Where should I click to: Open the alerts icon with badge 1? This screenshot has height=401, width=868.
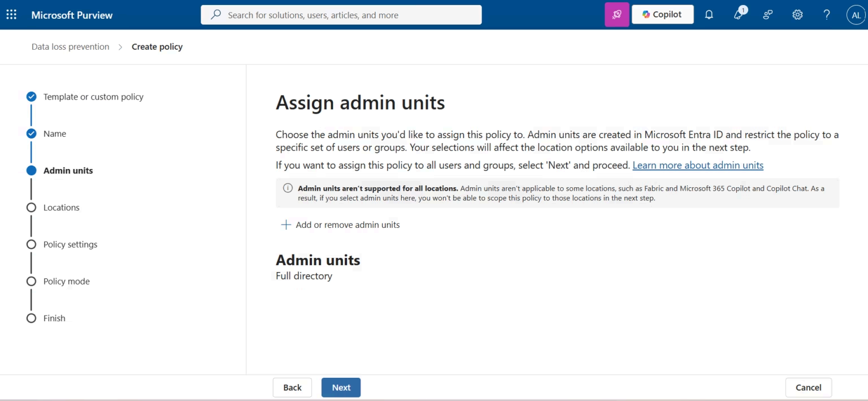[x=739, y=14]
